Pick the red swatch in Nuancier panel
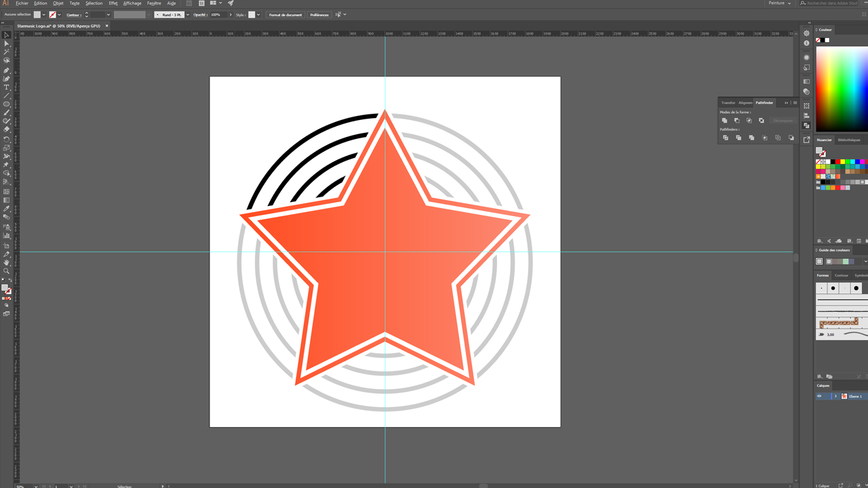Viewport: 868px width, 488px height. (x=838, y=162)
